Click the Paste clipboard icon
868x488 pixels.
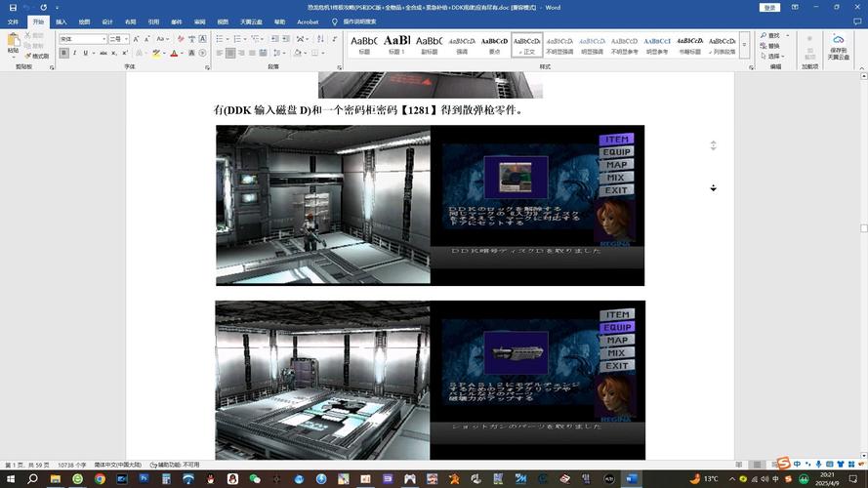tap(14, 42)
